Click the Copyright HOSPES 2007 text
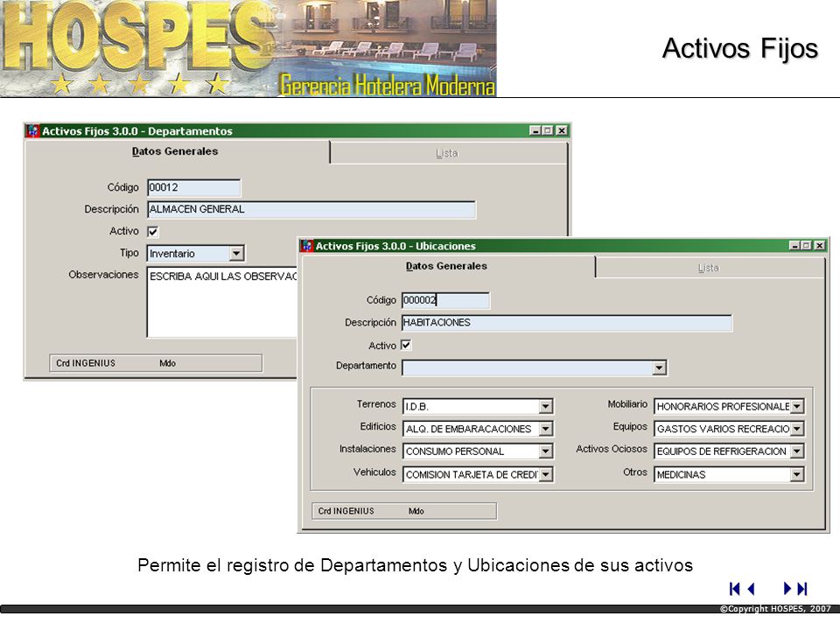Screen dimensions: 840x630 pos(775,609)
